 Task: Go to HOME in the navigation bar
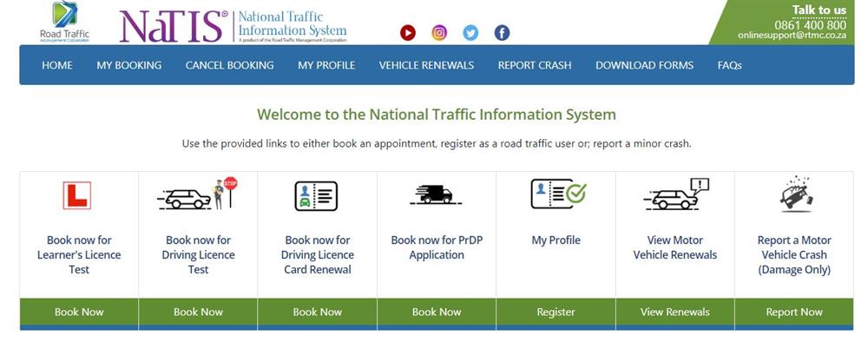coord(57,65)
